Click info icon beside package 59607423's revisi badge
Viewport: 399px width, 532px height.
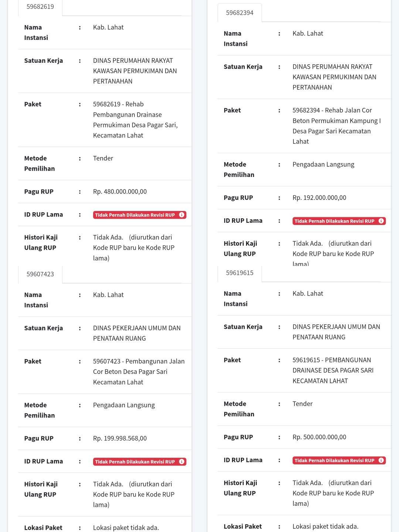[x=182, y=462]
